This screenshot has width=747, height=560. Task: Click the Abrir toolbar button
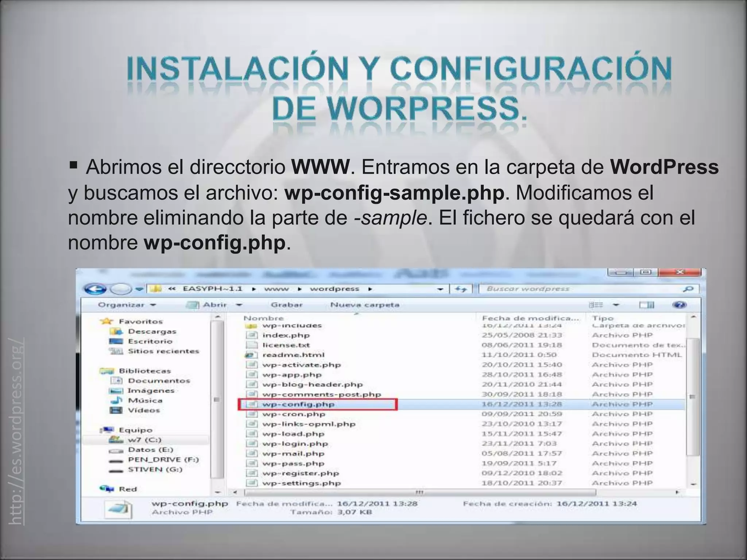[207, 305]
